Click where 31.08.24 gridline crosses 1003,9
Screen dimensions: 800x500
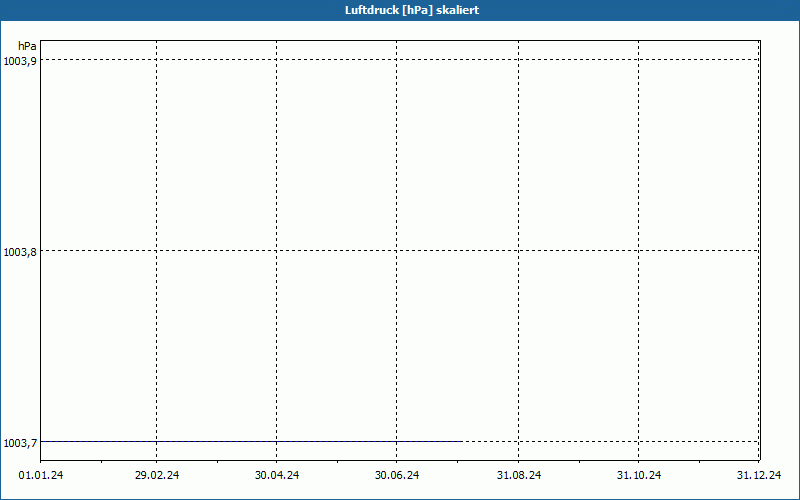coord(519,60)
